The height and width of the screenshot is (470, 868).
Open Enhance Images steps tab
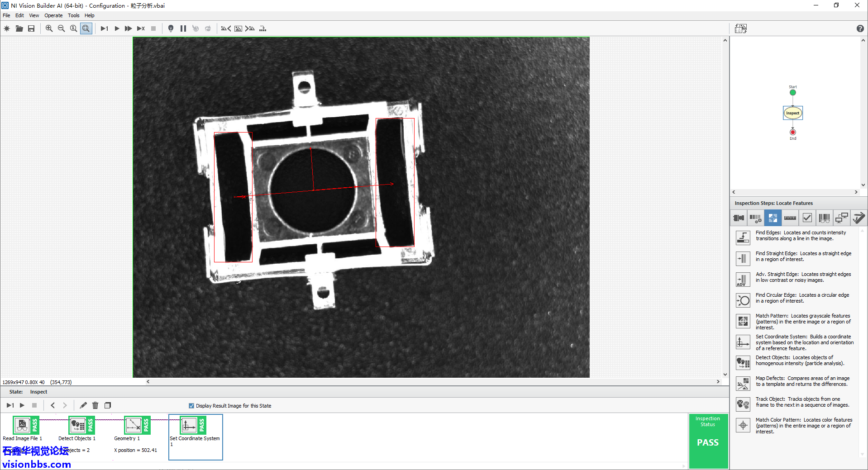pos(755,218)
